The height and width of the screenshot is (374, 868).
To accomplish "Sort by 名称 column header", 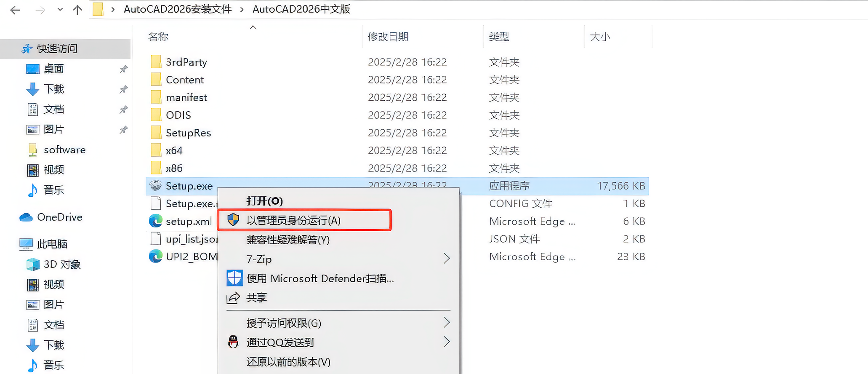I will [x=158, y=37].
